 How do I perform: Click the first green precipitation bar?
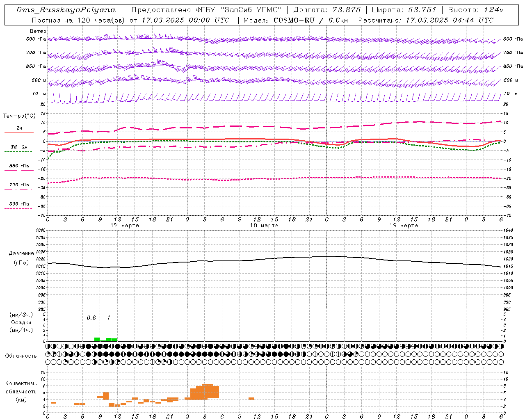click(97, 339)
